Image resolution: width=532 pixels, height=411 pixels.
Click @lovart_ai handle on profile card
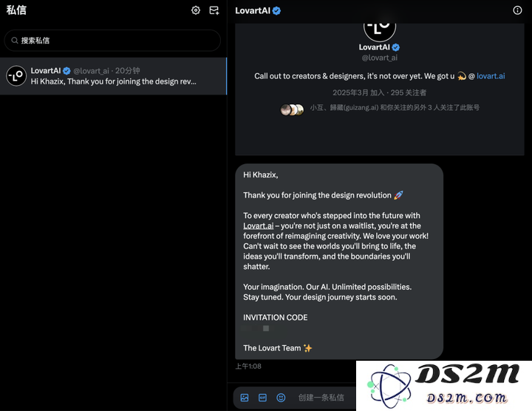(x=379, y=58)
